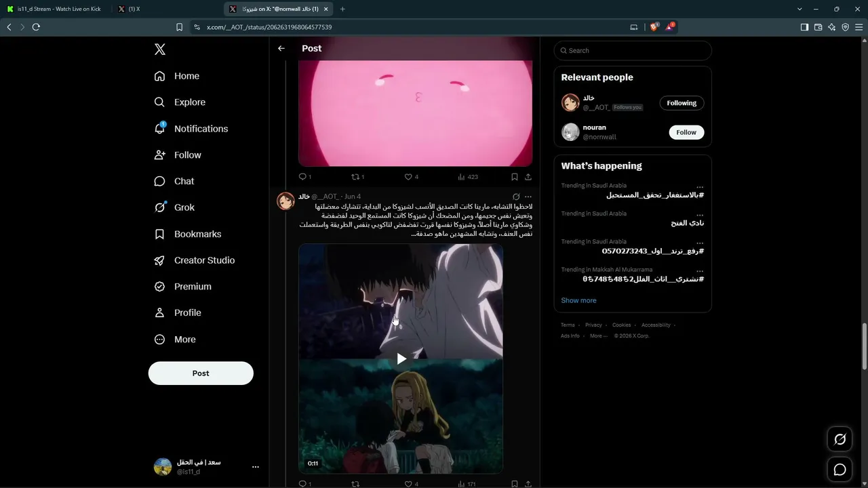Open options for the Makkah Al Mukarrama trend
868x488 pixels.
pos(700,271)
